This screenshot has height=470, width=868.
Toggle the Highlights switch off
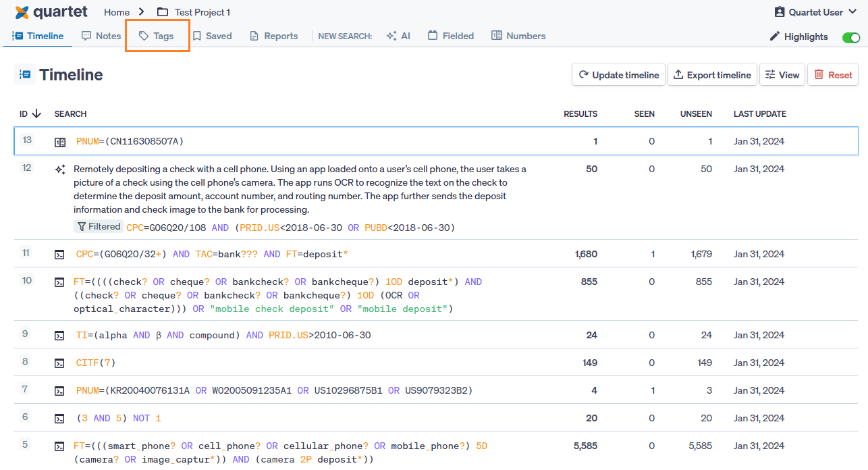(850, 37)
